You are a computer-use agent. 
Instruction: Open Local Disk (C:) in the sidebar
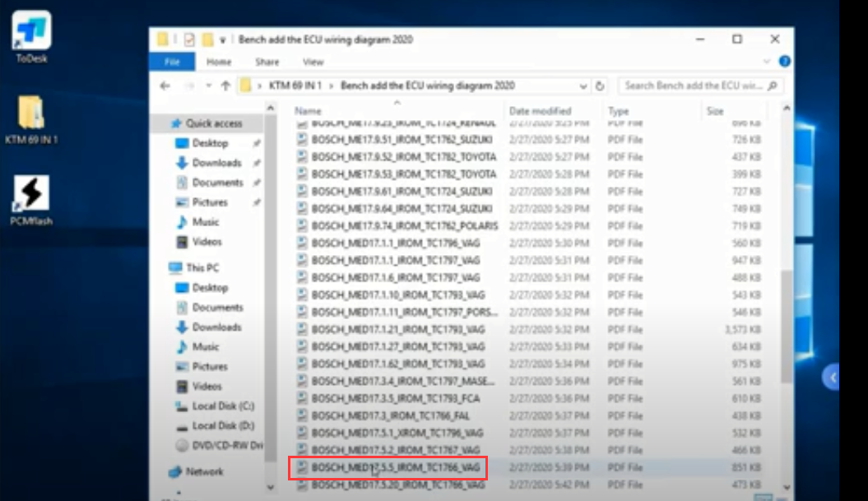click(222, 406)
